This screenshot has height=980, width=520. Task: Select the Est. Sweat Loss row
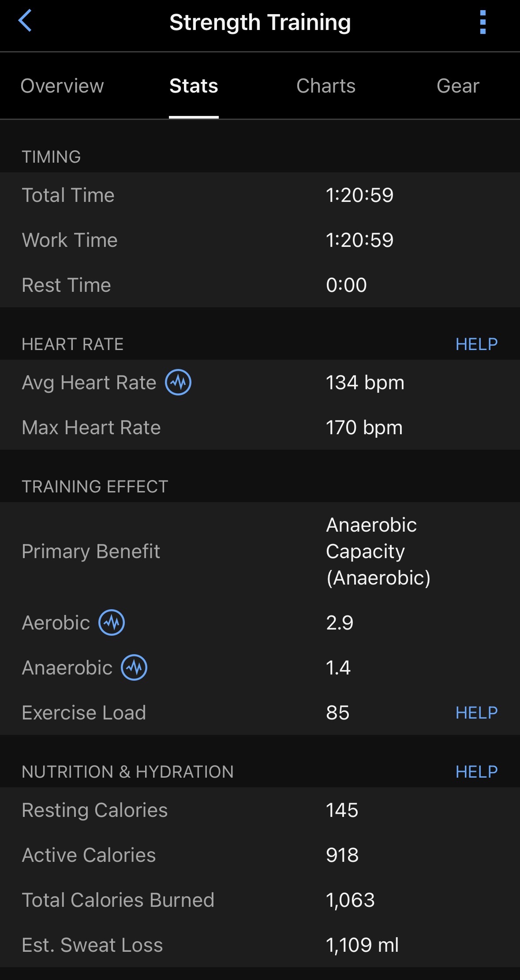[260, 945]
